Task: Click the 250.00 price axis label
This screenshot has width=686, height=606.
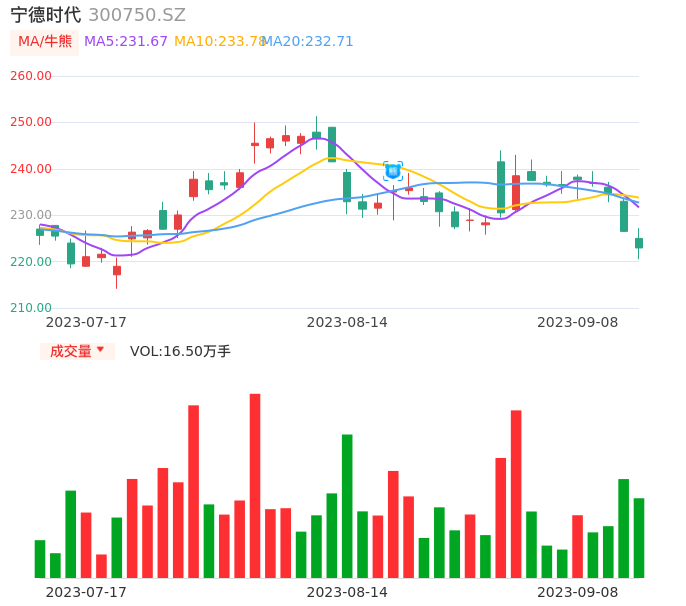Action: (x=31, y=122)
